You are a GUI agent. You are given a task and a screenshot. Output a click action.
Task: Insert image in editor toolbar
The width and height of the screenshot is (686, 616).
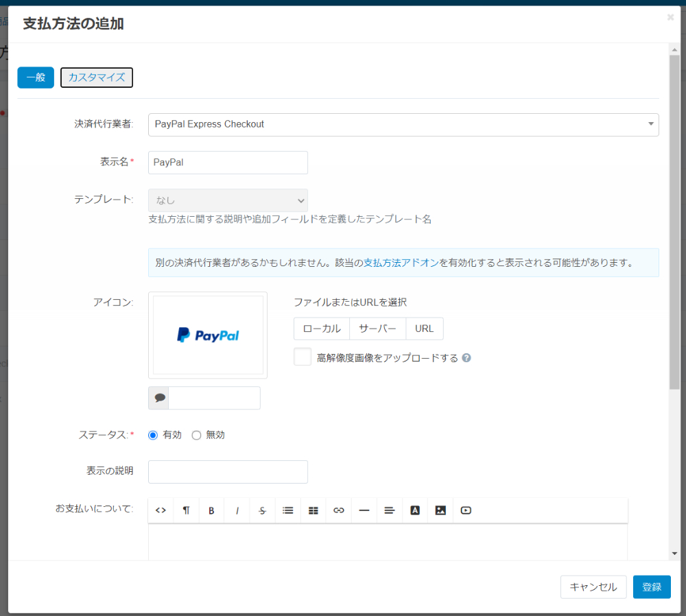point(440,510)
